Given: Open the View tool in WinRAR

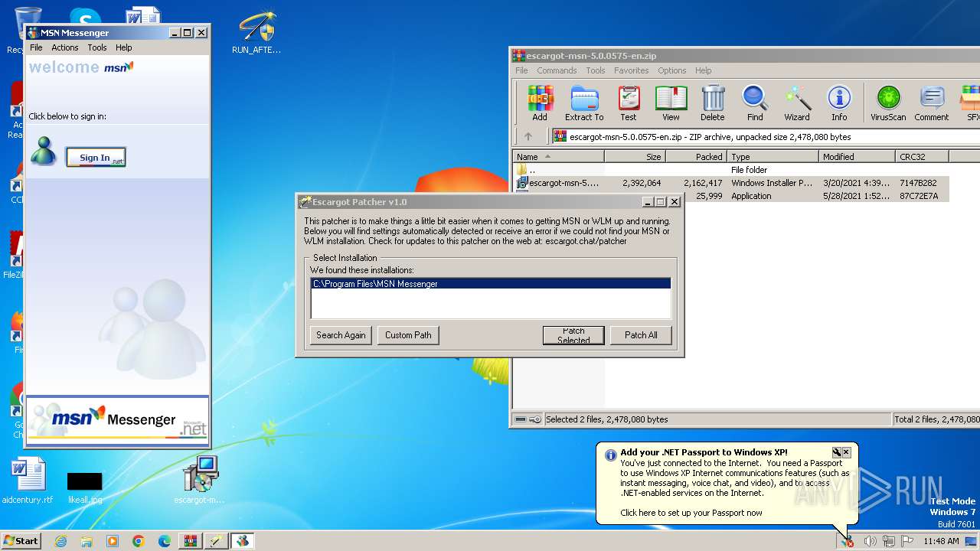Looking at the screenshot, I should click(x=671, y=103).
